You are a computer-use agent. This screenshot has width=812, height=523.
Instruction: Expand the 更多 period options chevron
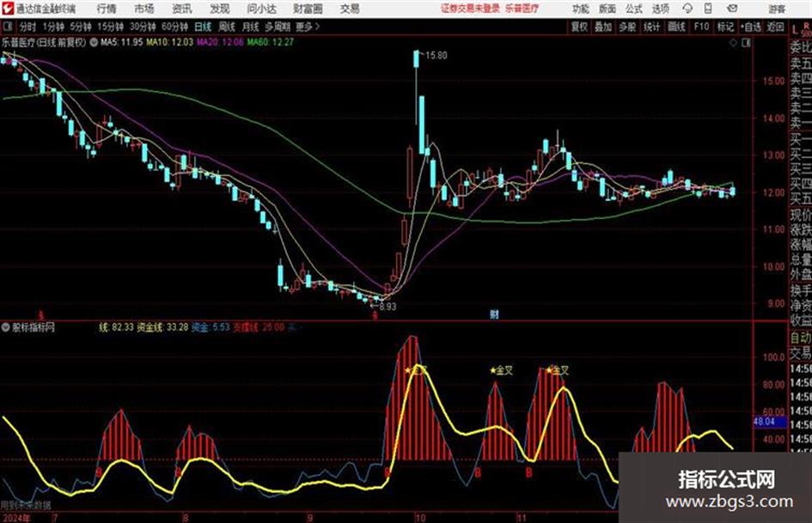[317, 27]
